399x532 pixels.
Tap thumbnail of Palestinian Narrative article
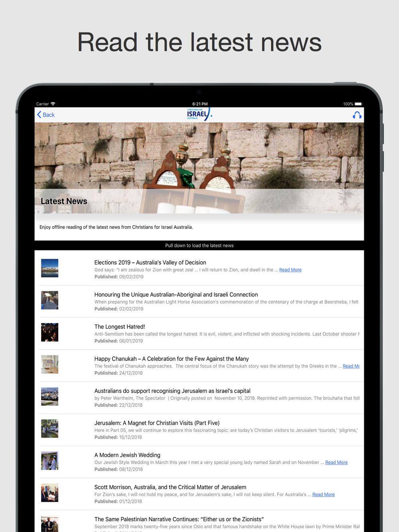(x=49, y=524)
